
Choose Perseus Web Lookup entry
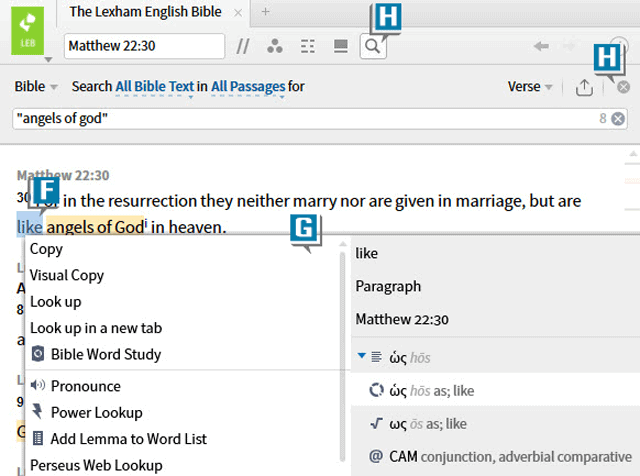coord(96,465)
